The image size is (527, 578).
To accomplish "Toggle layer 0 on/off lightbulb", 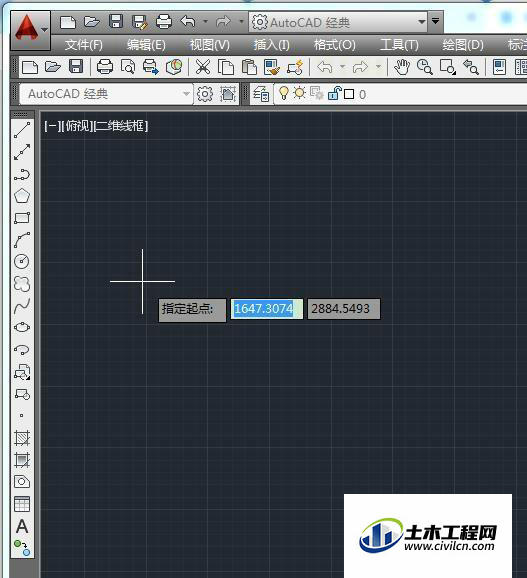I will coord(283,93).
